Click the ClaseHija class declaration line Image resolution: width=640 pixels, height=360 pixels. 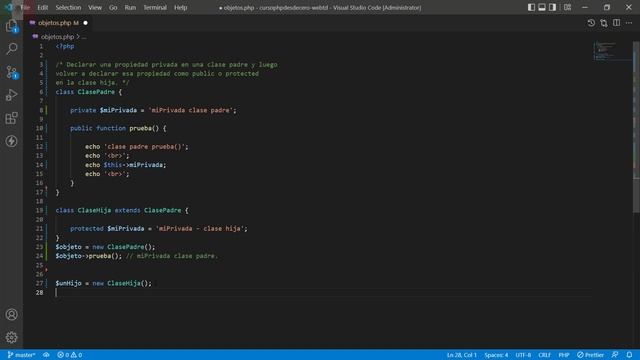click(122, 210)
